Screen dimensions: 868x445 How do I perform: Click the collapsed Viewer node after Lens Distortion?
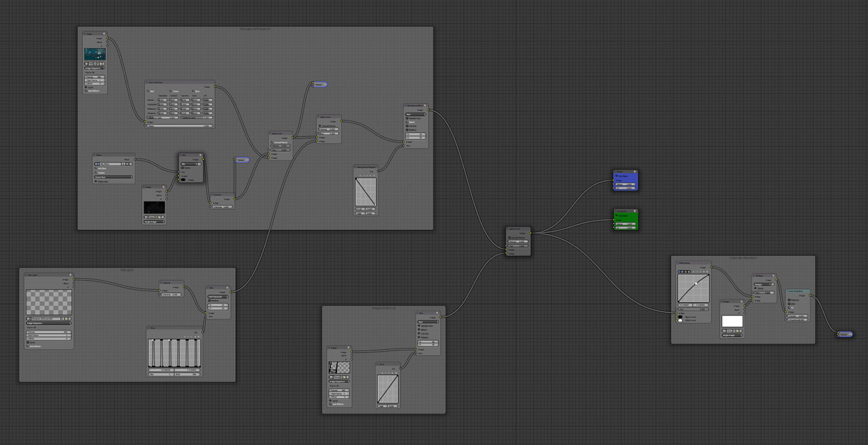point(845,334)
